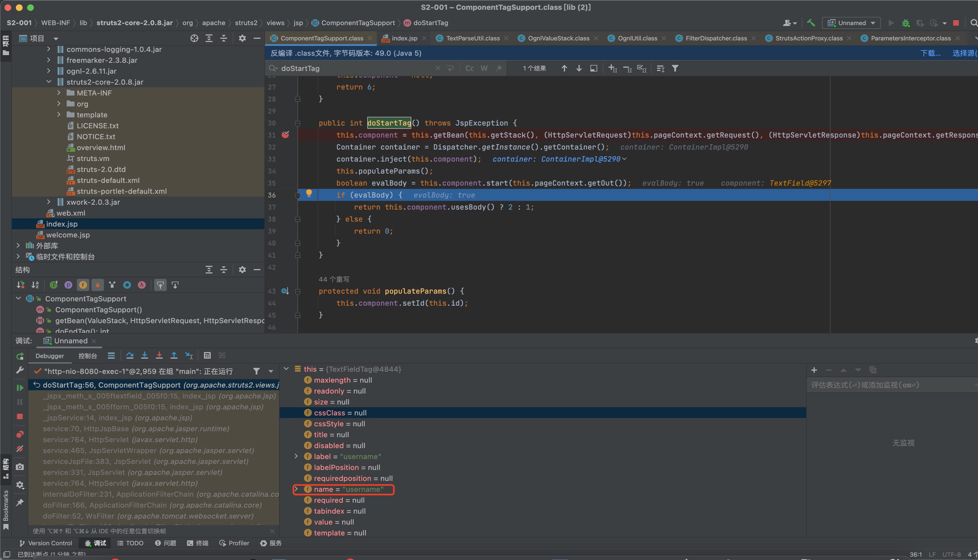Open the TODO tool window tab
The image size is (978, 560).
click(x=130, y=543)
